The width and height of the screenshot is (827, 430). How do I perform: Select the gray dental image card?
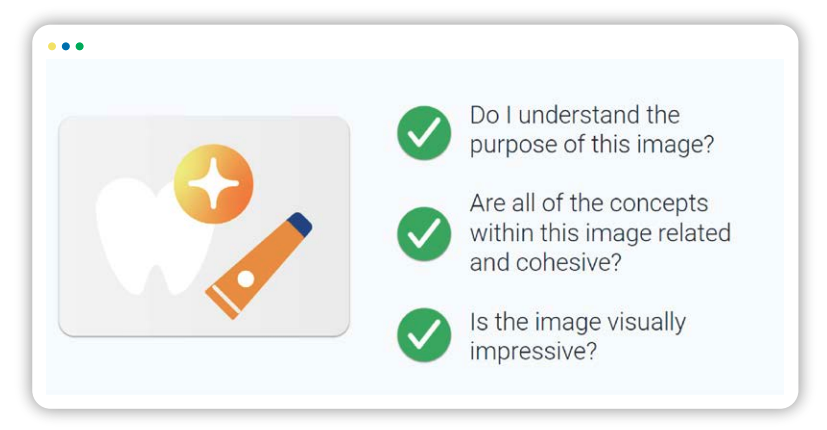pos(204,226)
